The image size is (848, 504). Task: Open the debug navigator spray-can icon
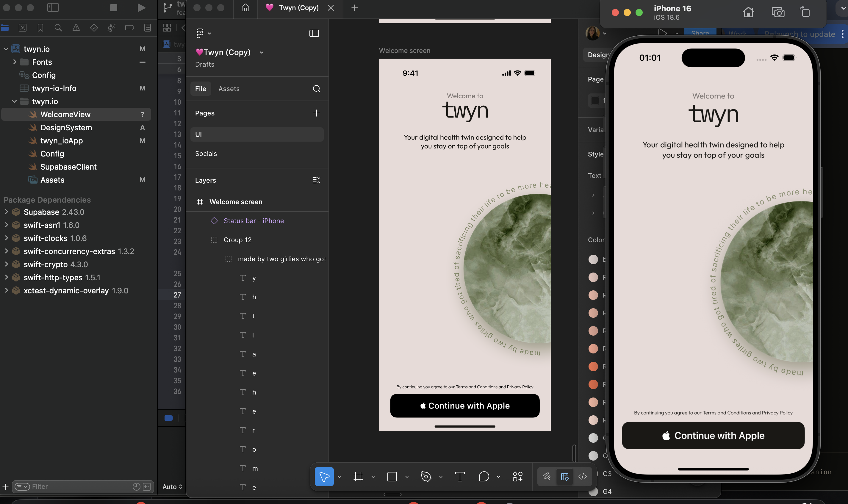tap(112, 27)
